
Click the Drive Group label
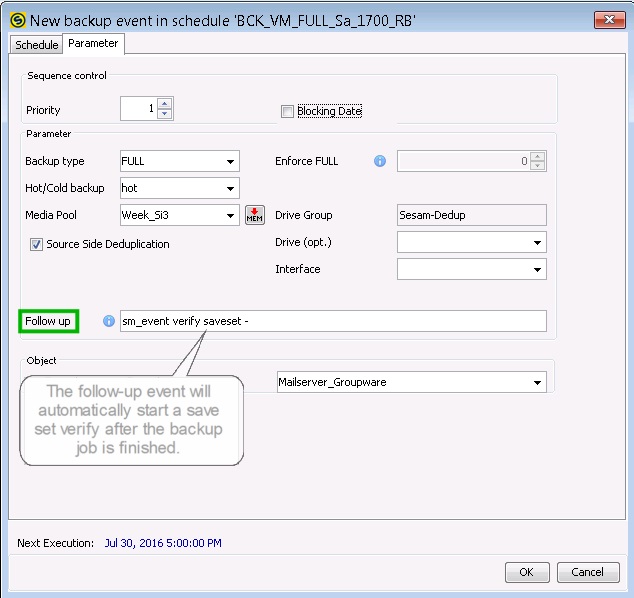pos(304,215)
